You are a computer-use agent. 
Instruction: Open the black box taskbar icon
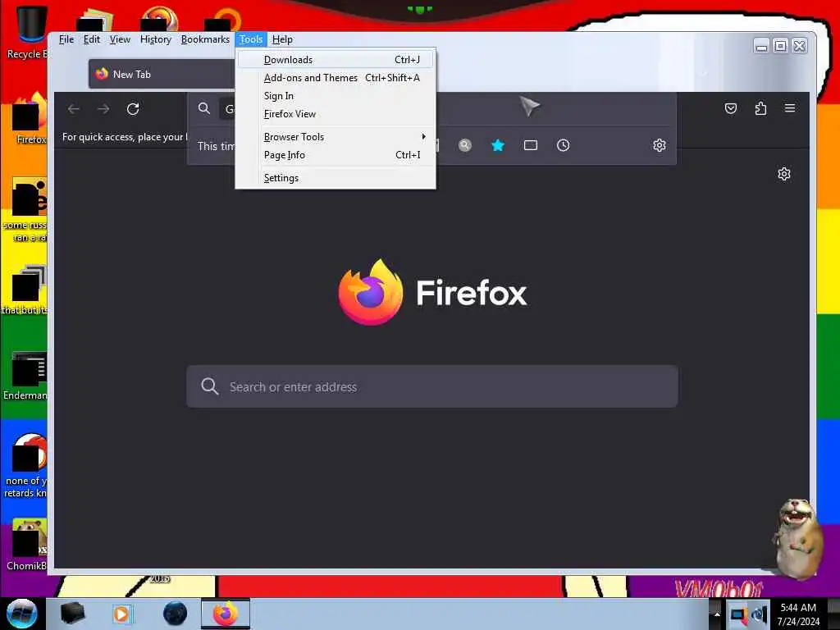pos(72,614)
